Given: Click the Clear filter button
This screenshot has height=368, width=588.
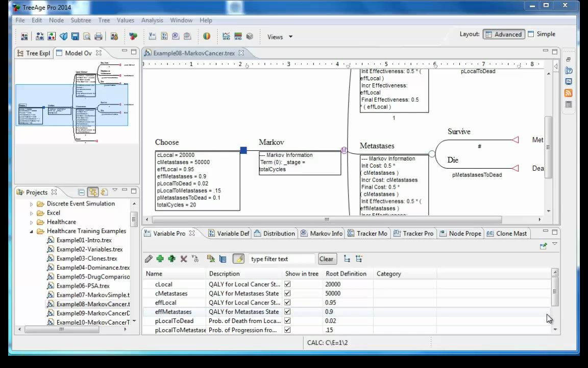Looking at the screenshot, I should [x=326, y=259].
